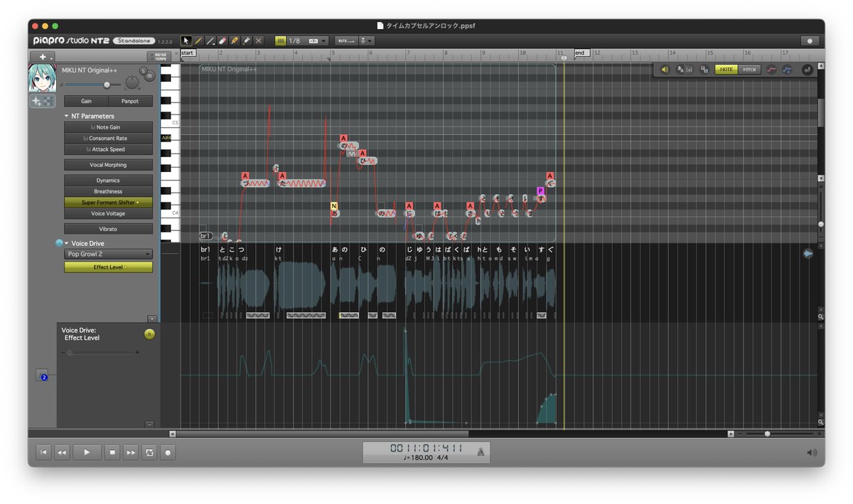Viewport: 853px width, 504px height.
Task: Open settings with the gear button
Action: click(x=810, y=41)
